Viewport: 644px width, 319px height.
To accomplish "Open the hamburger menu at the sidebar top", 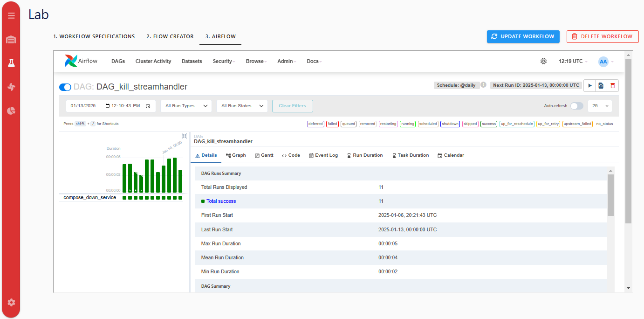I will coord(11,15).
